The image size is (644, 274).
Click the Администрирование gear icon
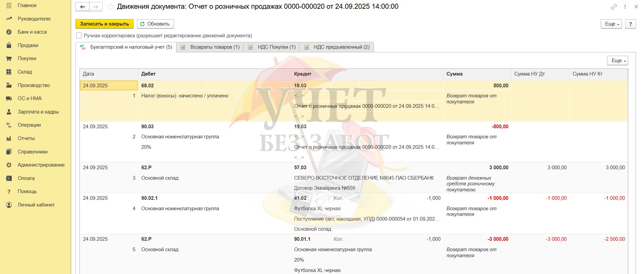click(x=9, y=165)
